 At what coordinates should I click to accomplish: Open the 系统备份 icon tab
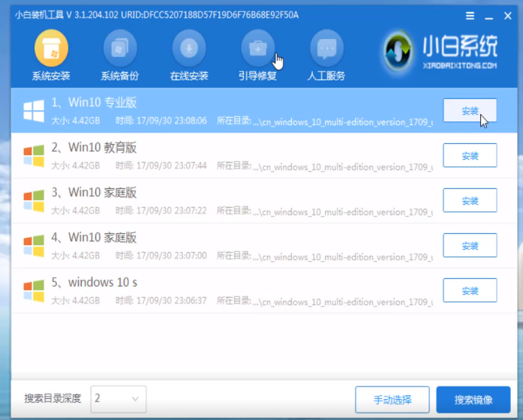coord(120,49)
